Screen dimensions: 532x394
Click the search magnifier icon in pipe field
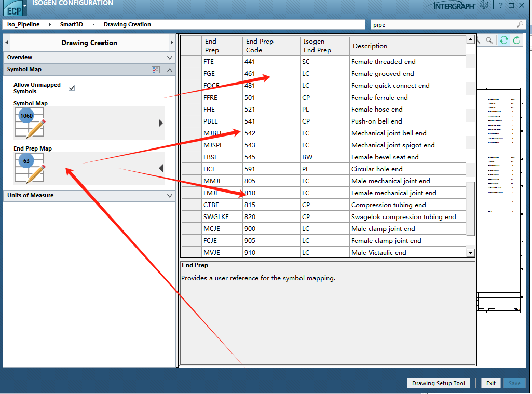point(520,24)
